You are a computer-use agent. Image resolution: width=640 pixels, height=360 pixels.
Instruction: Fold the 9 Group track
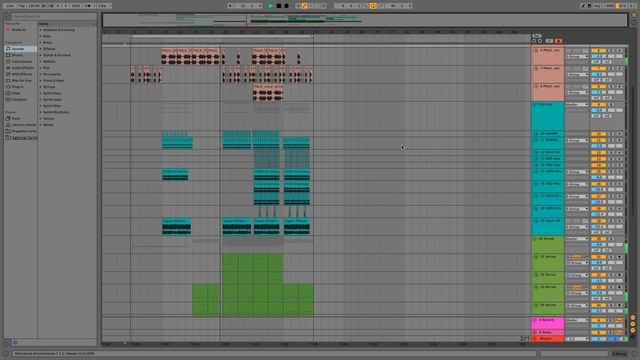(x=536, y=105)
